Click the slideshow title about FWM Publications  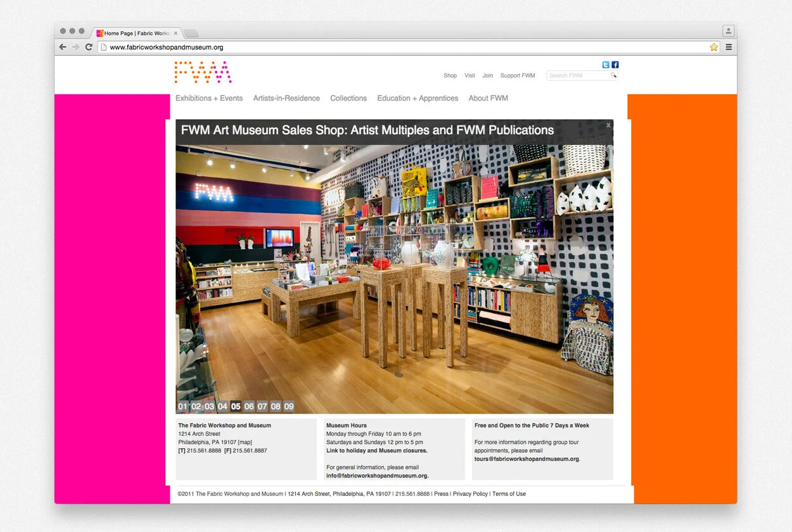click(367, 130)
